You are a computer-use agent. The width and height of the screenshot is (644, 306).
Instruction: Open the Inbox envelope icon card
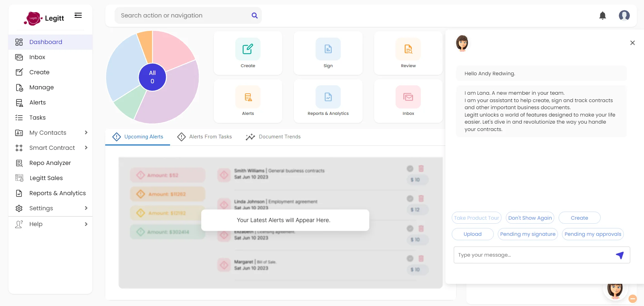[x=408, y=97]
